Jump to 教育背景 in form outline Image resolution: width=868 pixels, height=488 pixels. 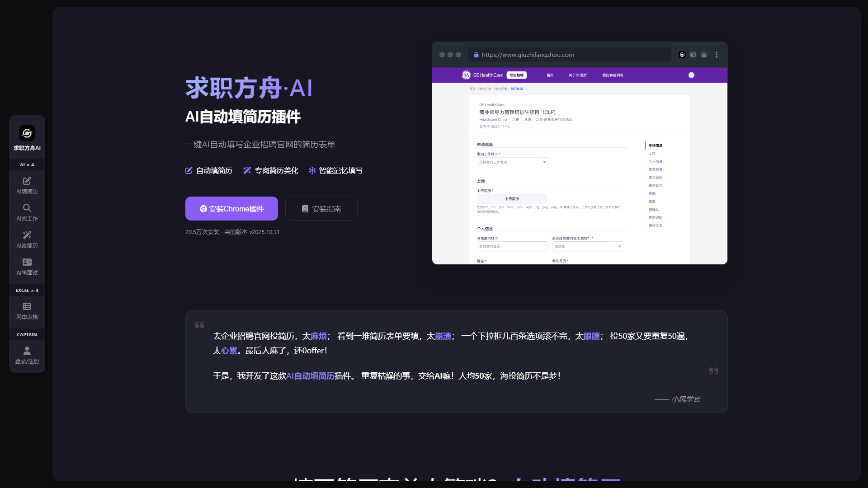tap(656, 169)
